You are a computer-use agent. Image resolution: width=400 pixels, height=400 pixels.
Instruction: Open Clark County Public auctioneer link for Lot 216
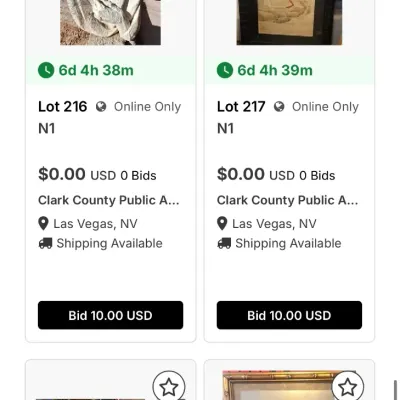coord(109,200)
